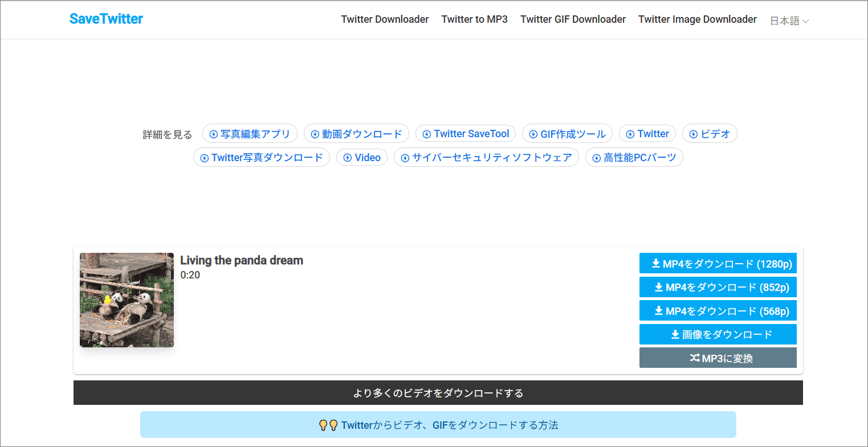Download the MP4 in 852p quality
This screenshot has width=868, height=447.
718,287
